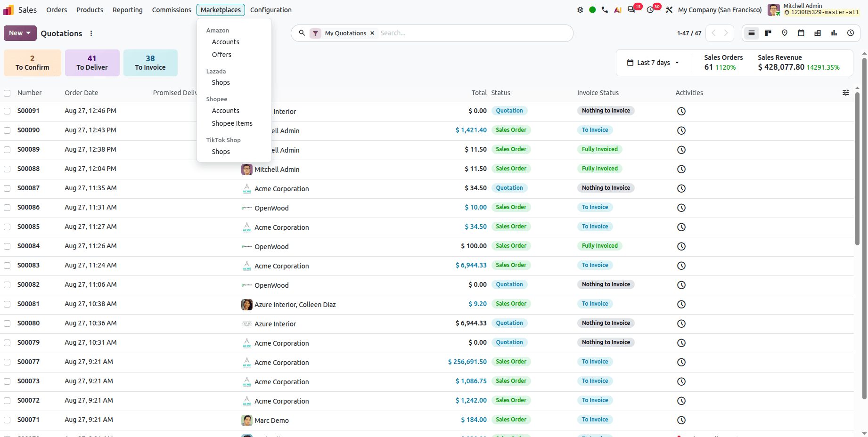The width and height of the screenshot is (868, 437).
Task: Open activity clock for S00087
Action: click(681, 188)
